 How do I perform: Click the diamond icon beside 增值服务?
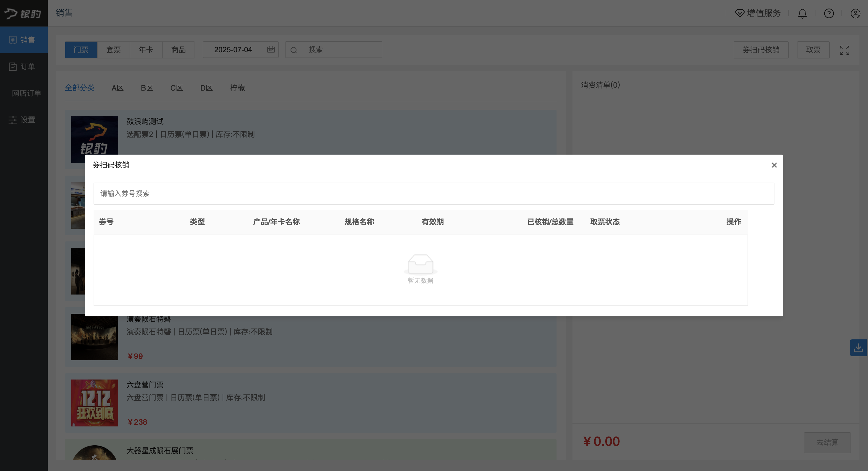point(740,13)
